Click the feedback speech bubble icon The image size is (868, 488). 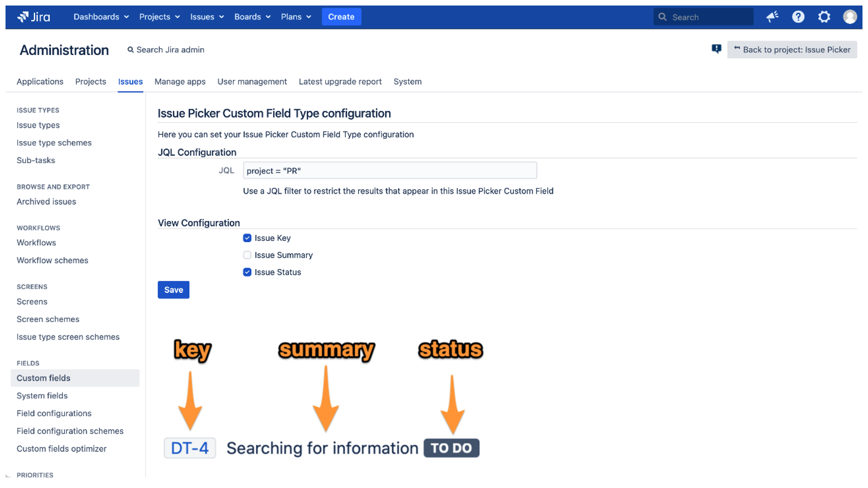[716, 49]
